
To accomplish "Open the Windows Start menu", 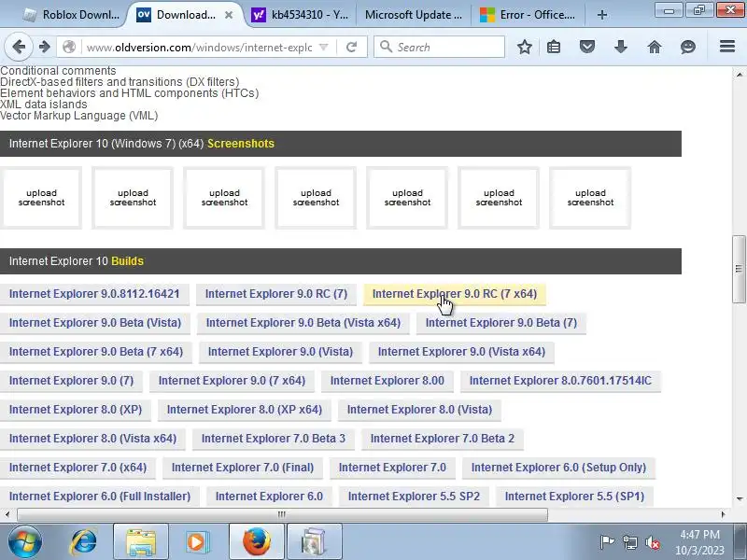I will [x=24, y=541].
